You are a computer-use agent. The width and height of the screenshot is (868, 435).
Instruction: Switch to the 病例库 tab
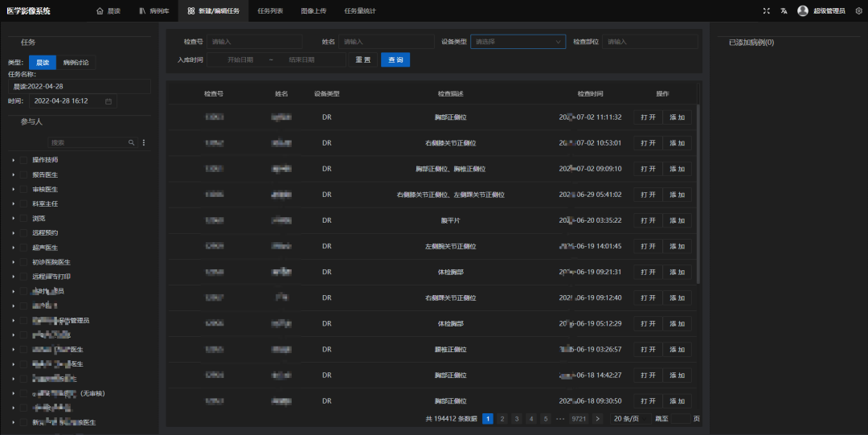click(153, 11)
